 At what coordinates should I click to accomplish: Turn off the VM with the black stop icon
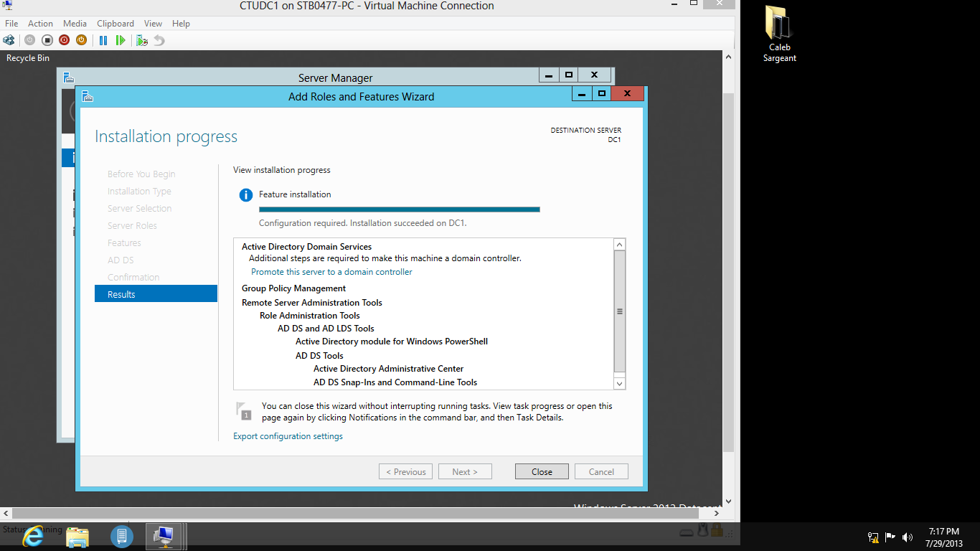coord(47,40)
